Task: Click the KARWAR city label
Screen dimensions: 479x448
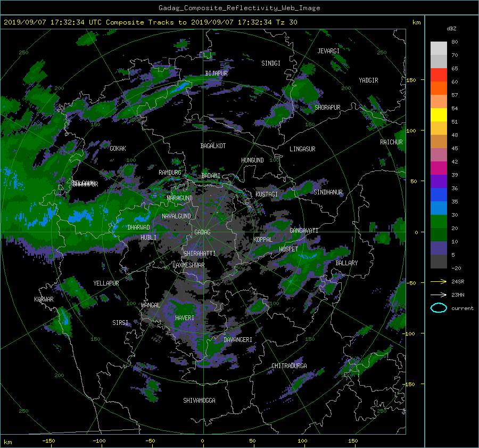Action: tap(44, 299)
